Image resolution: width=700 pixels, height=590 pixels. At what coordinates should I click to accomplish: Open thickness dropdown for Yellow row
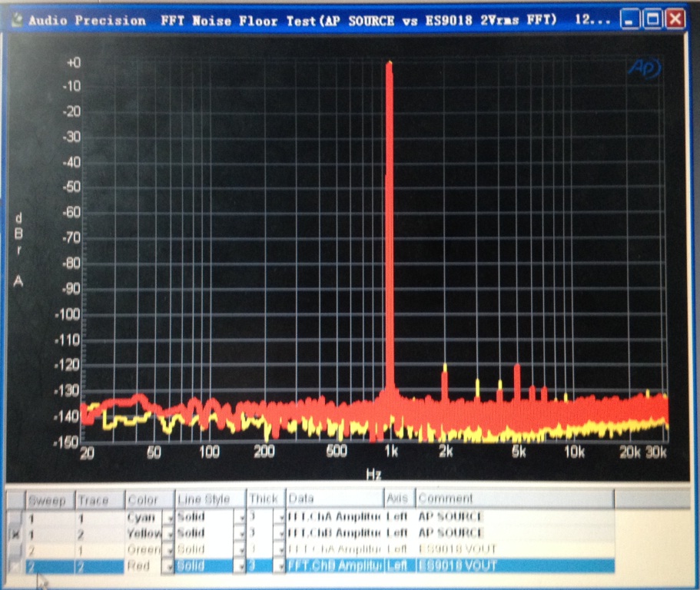click(x=280, y=534)
